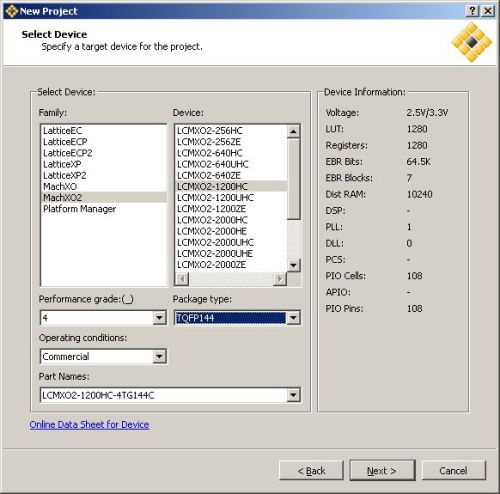Click the help question mark button in title bar
The image size is (500, 494).
coord(472,11)
